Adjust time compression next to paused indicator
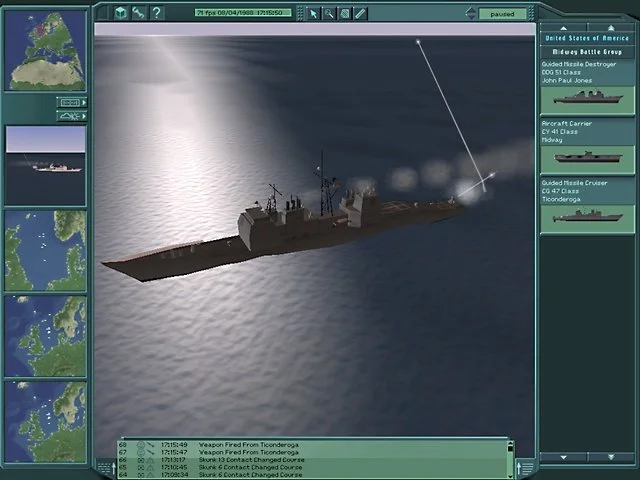640x480 pixels. 470,13
